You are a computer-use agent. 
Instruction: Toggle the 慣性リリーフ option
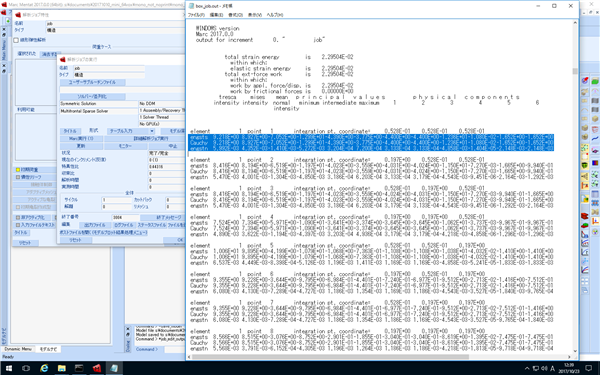(18, 177)
